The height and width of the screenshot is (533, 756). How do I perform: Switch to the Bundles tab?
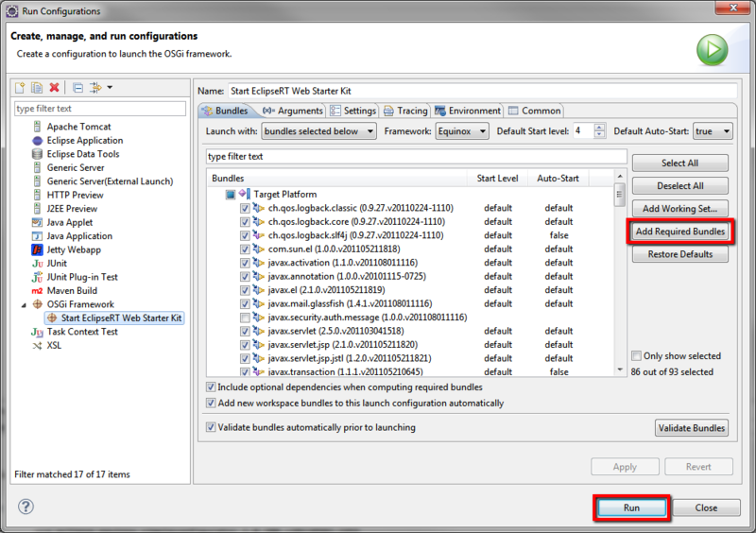pyautogui.click(x=226, y=111)
